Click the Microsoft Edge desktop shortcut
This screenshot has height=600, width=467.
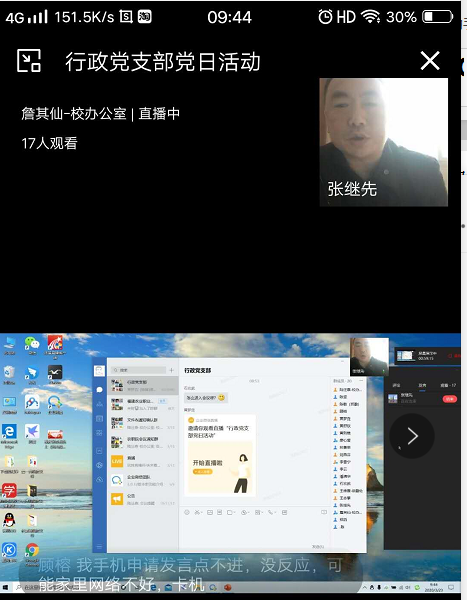point(9,434)
